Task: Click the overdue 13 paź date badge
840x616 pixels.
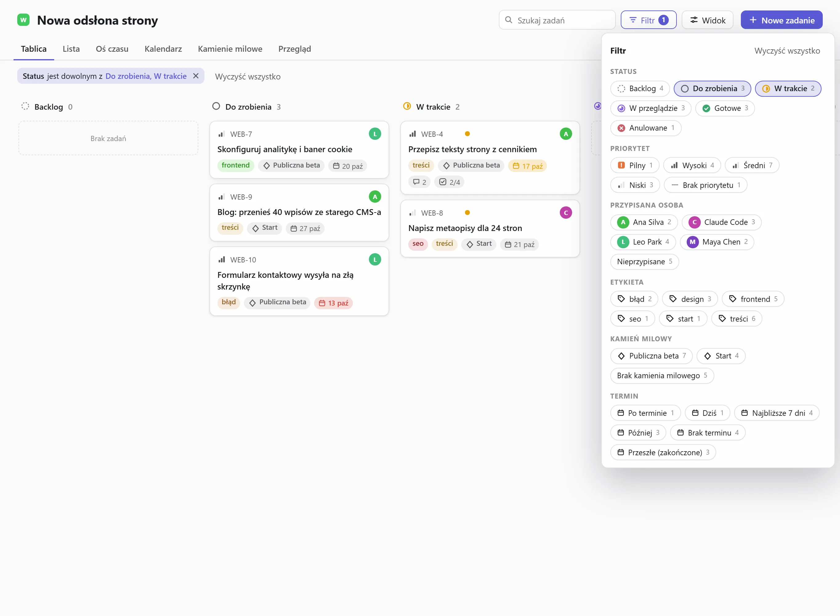Action: [x=333, y=303]
